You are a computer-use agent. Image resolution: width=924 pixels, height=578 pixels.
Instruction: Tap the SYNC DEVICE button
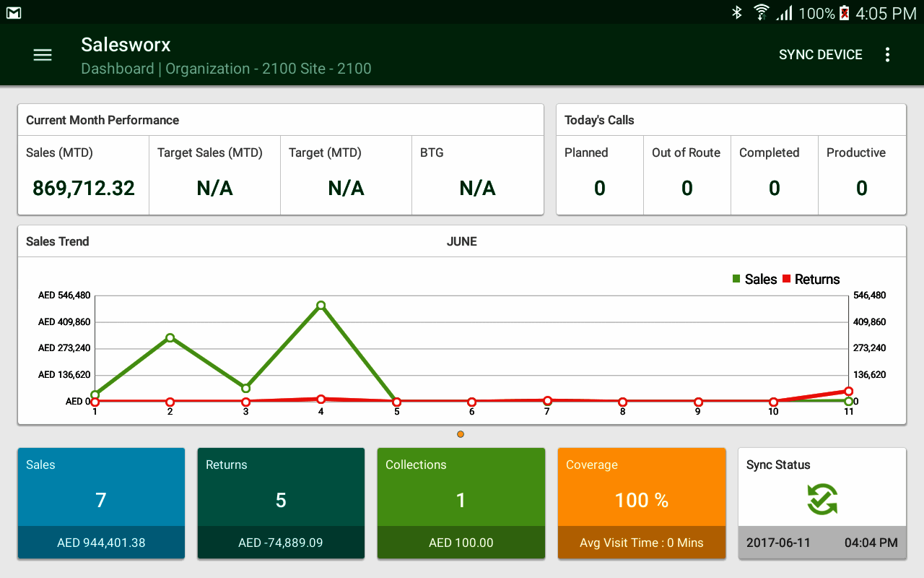pos(820,55)
